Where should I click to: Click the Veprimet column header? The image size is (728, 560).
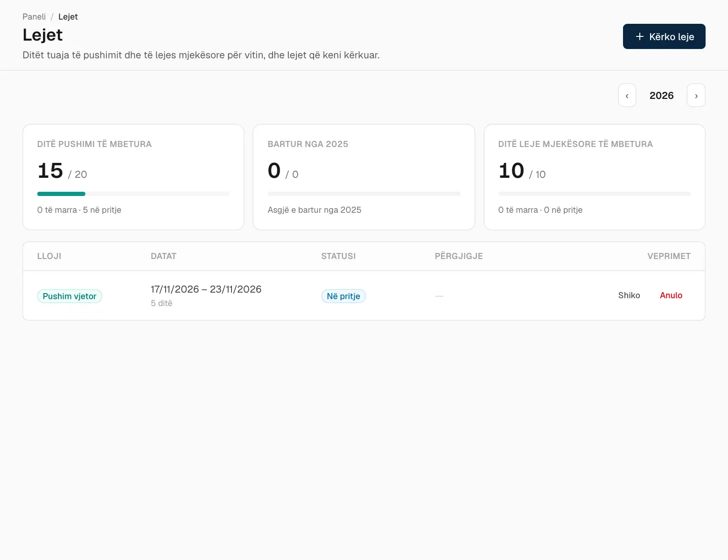[669, 256]
